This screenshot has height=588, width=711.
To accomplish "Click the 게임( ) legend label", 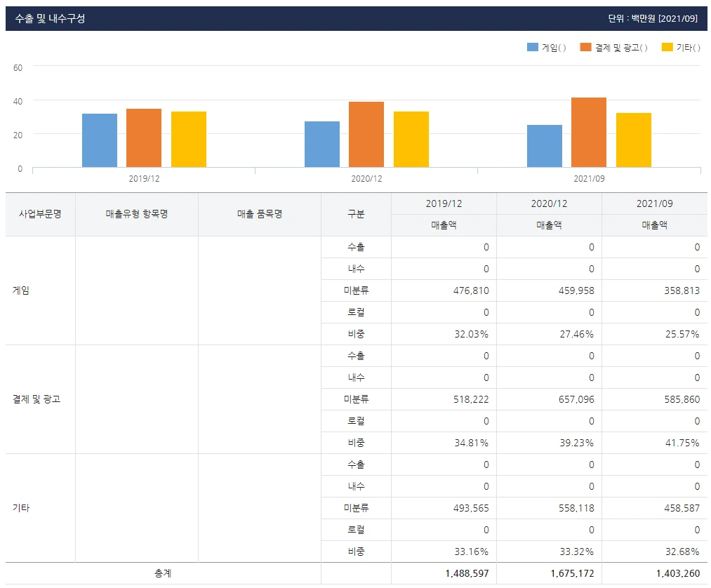I will (x=554, y=48).
